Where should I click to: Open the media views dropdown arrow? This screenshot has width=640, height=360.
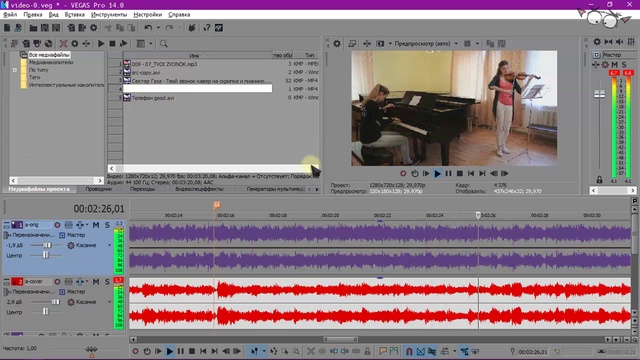[x=151, y=44]
